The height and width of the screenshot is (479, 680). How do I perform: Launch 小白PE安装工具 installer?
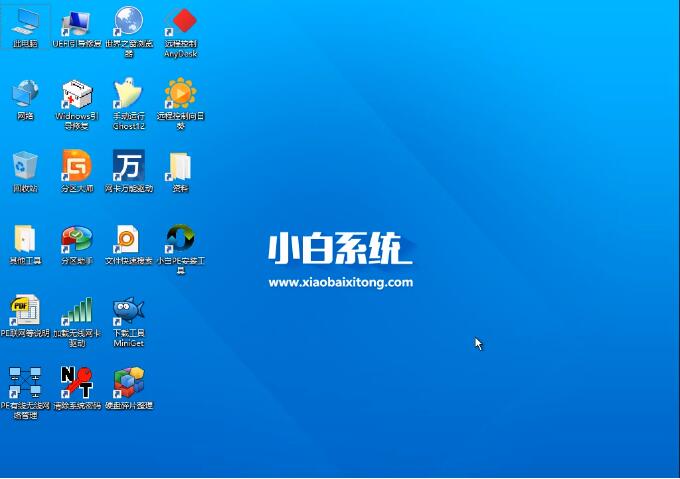click(180, 238)
